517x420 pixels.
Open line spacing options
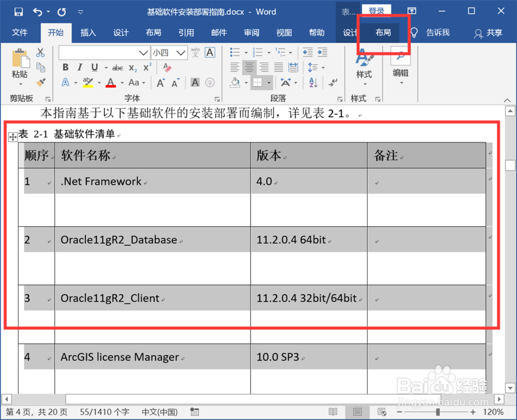[316, 68]
